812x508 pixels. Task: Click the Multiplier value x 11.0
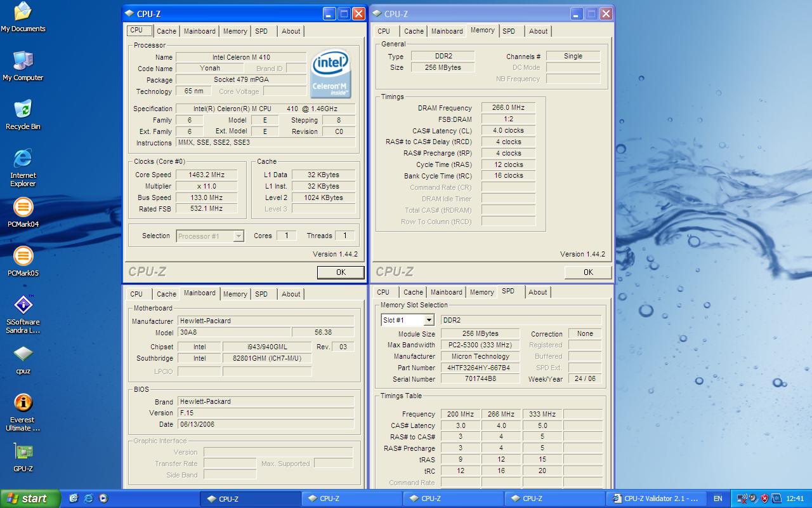coord(206,186)
